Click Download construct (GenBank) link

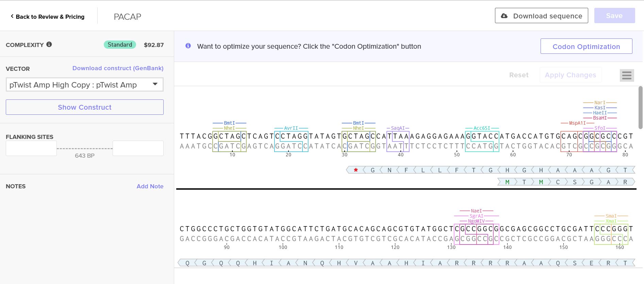pyautogui.click(x=118, y=68)
